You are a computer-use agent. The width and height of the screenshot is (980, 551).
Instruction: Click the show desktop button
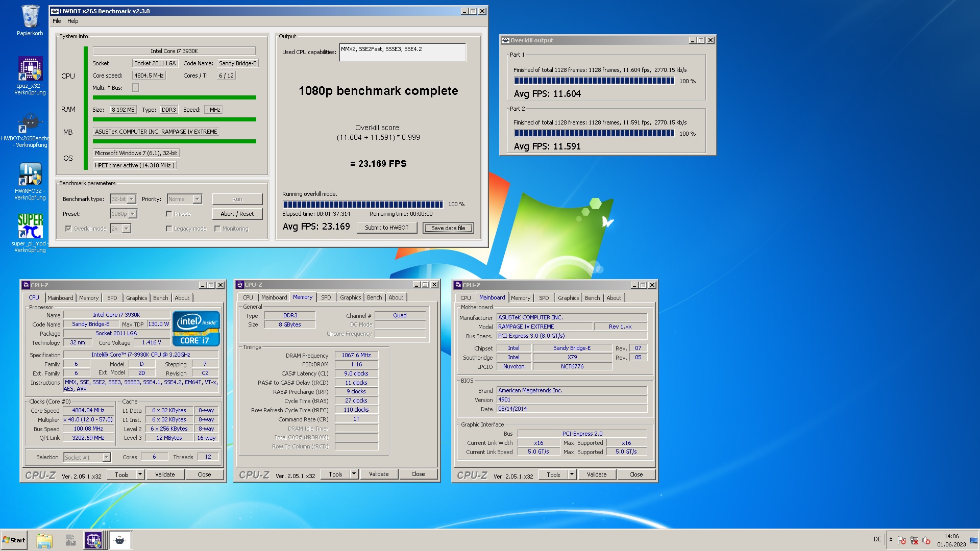point(975,540)
